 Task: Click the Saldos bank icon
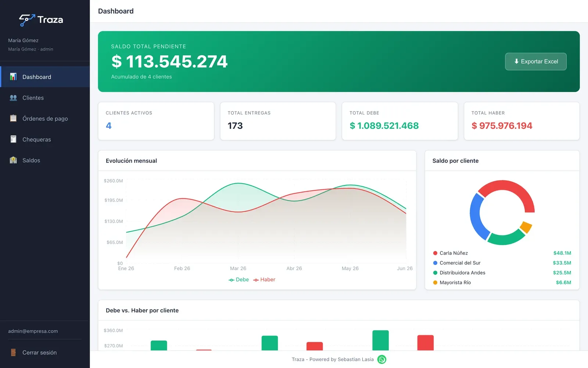(x=13, y=160)
